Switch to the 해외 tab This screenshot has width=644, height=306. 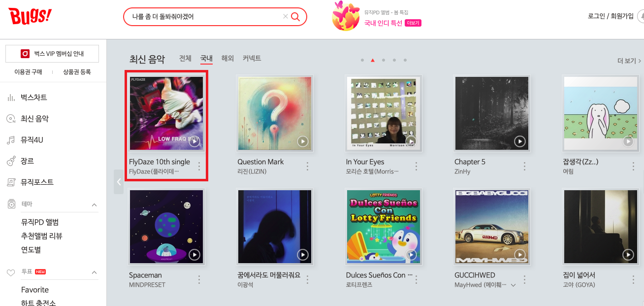click(x=227, y=58)
